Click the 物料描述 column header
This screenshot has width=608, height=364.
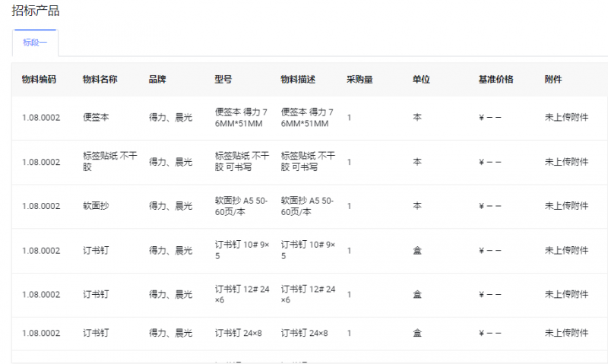pyautogui.click(x=298, y=80)
